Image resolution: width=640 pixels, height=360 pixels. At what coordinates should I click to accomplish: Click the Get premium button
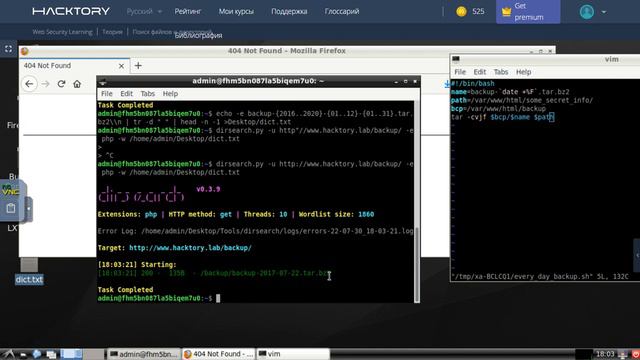click(528, 11)
